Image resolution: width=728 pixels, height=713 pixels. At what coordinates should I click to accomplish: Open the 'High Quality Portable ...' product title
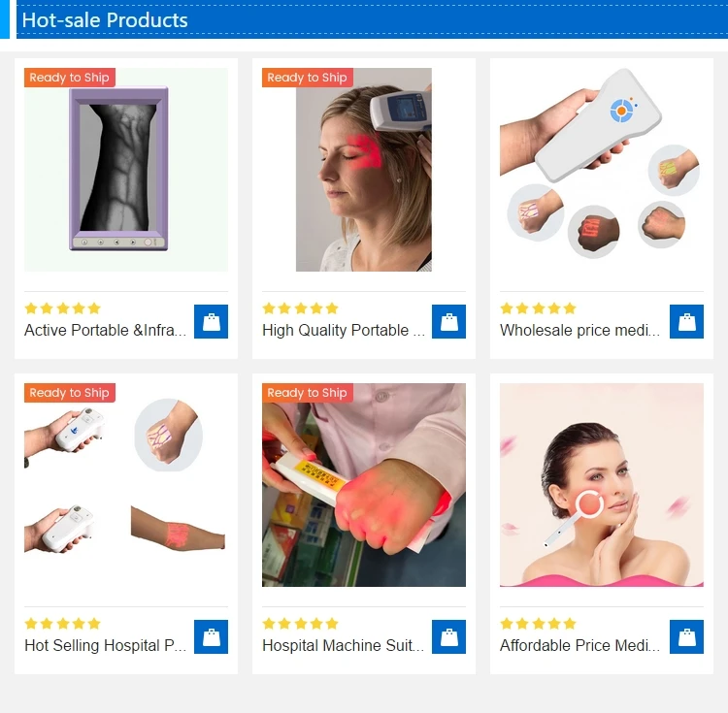(x=344, y=330)
